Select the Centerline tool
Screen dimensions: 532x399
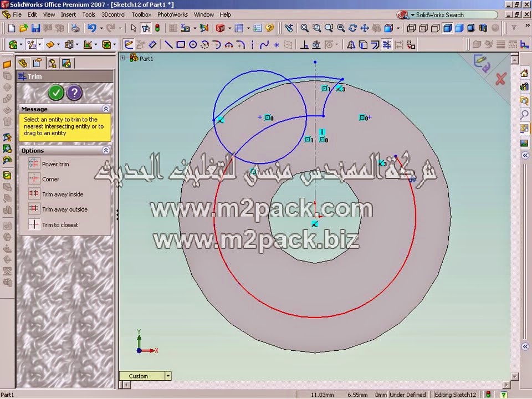[x=253, y=44]
